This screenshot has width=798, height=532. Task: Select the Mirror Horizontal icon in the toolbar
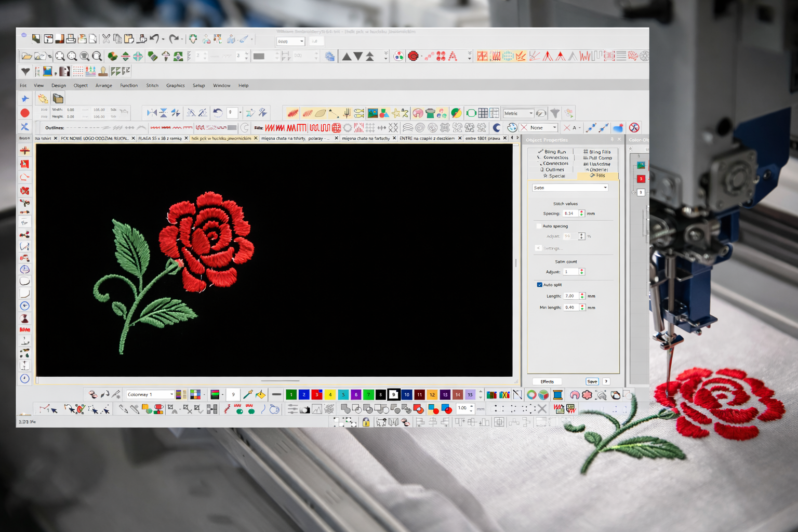(125, 56)
